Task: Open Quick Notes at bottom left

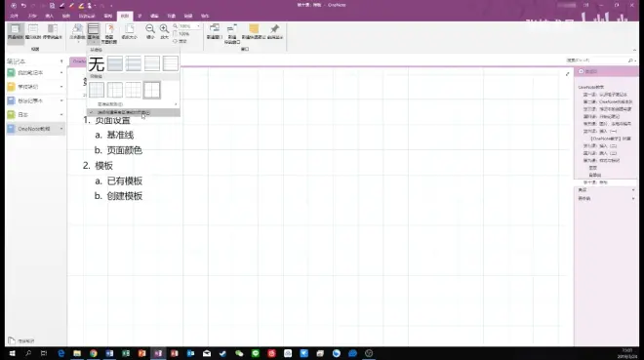Action: (x=21, y=341)
